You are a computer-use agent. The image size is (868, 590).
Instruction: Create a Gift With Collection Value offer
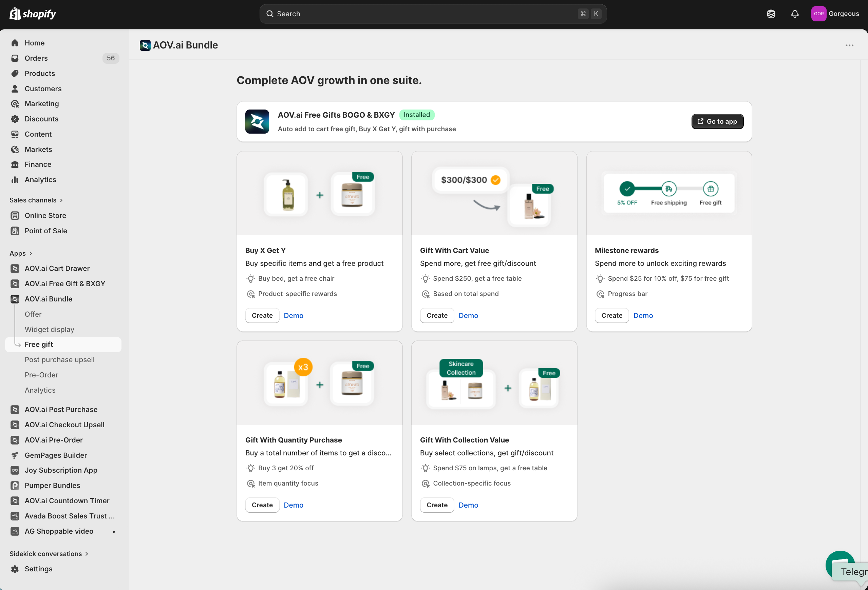(437, 505)
